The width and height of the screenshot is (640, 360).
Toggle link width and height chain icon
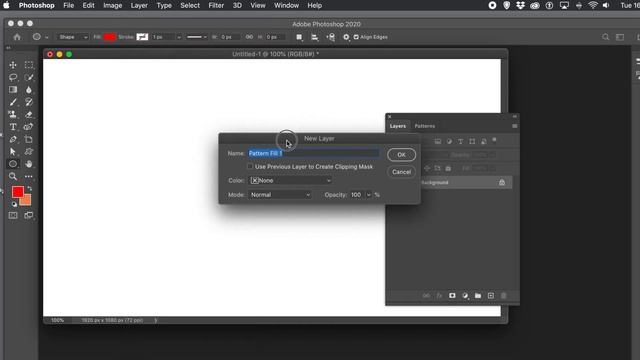(249, 37)
